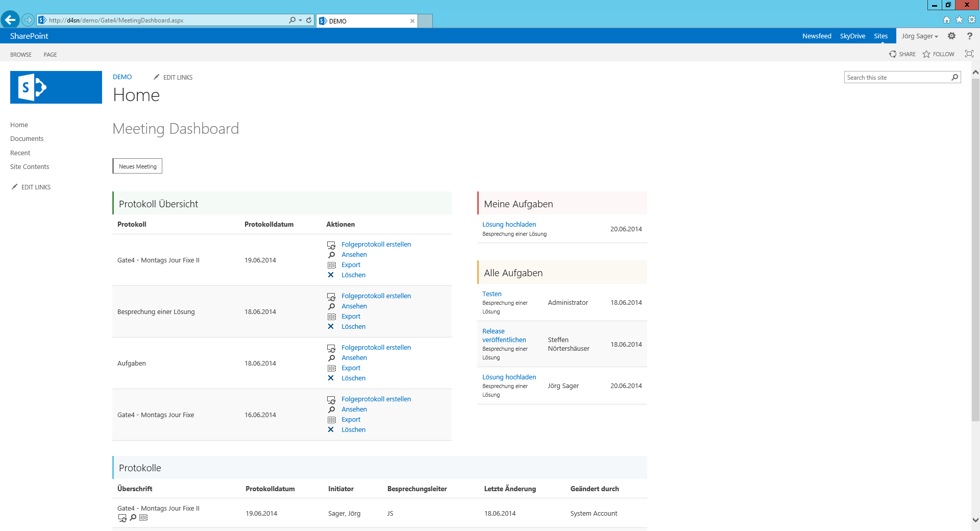Open Site Contents in left navigation
This screenshot has width=980, height=531.
[x=30, y=166]
